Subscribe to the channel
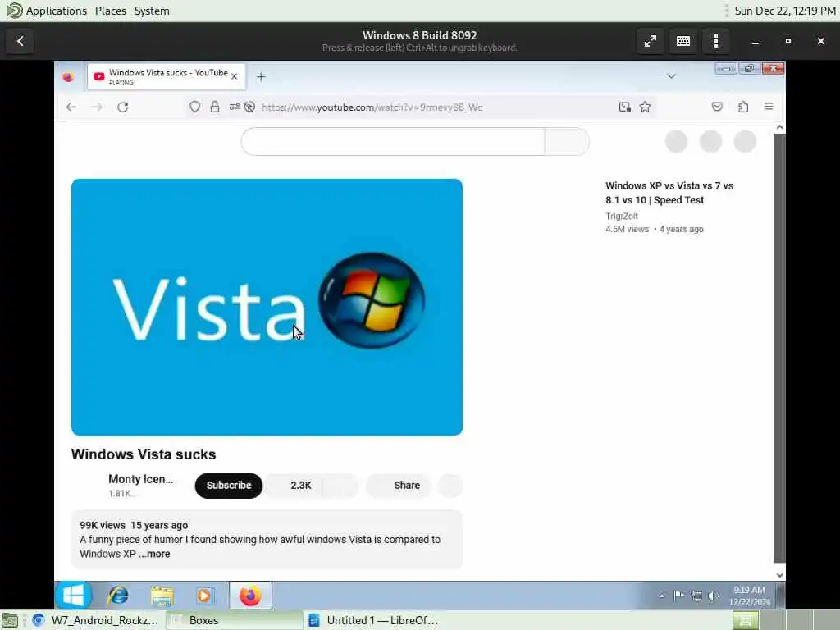840x630 pixels. pos(229,486)
